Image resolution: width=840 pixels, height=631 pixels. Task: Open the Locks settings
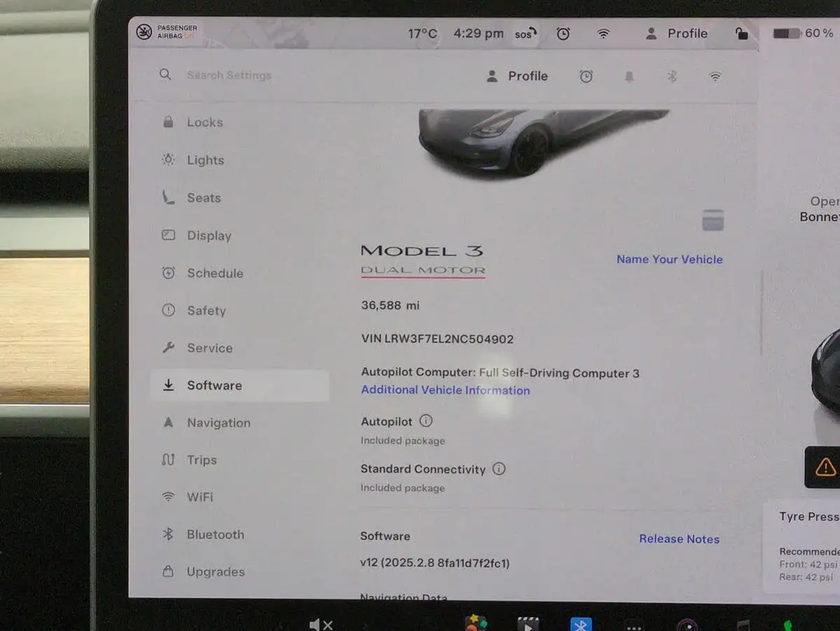[x=240, y=122]
